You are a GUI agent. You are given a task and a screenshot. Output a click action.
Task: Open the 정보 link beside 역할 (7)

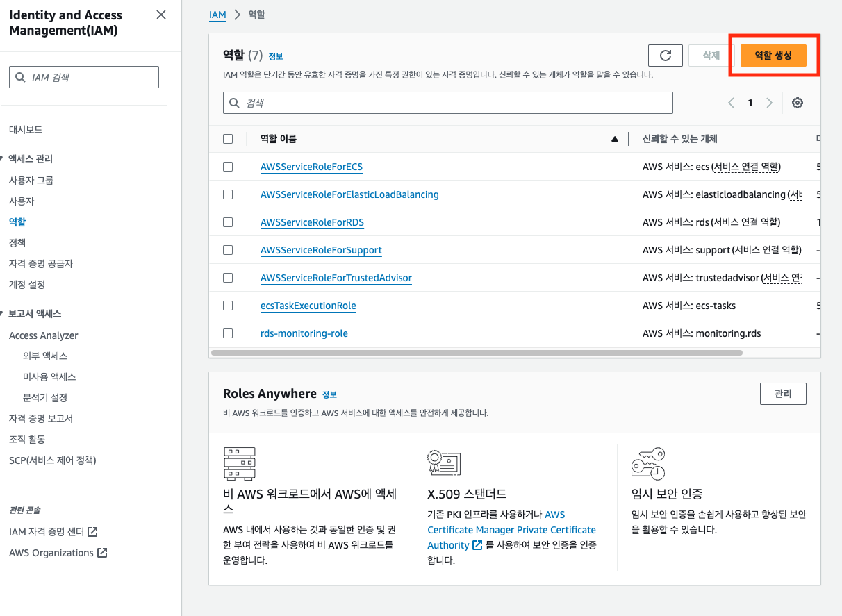(x=276, y=57)
